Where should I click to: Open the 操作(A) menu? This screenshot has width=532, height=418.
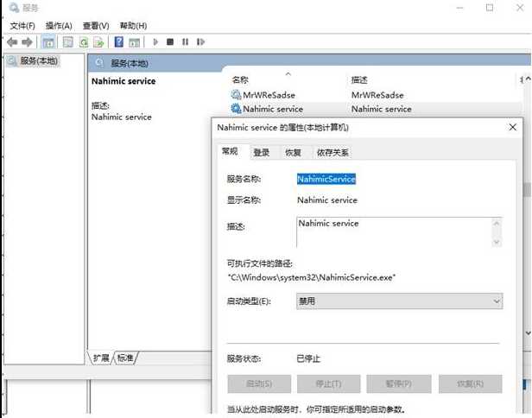pyautogui.click(x=59, y=26)
